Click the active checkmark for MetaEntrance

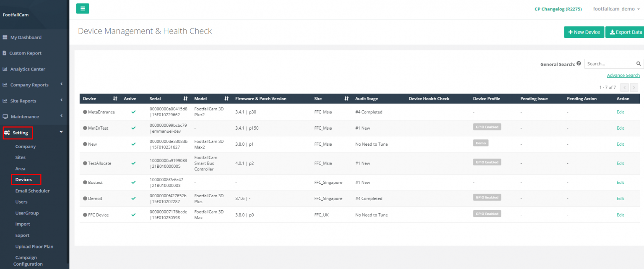click(133, 112)
